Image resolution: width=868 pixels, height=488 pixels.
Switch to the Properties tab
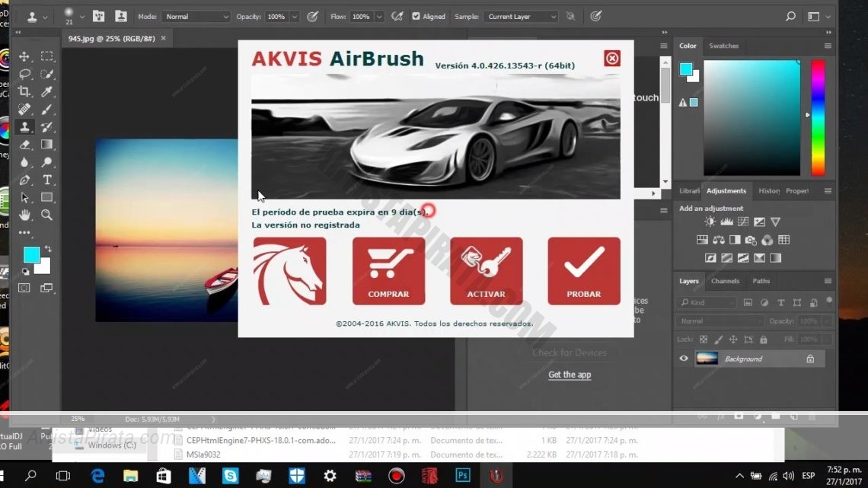pyautogui.click(x=797, y=191)
